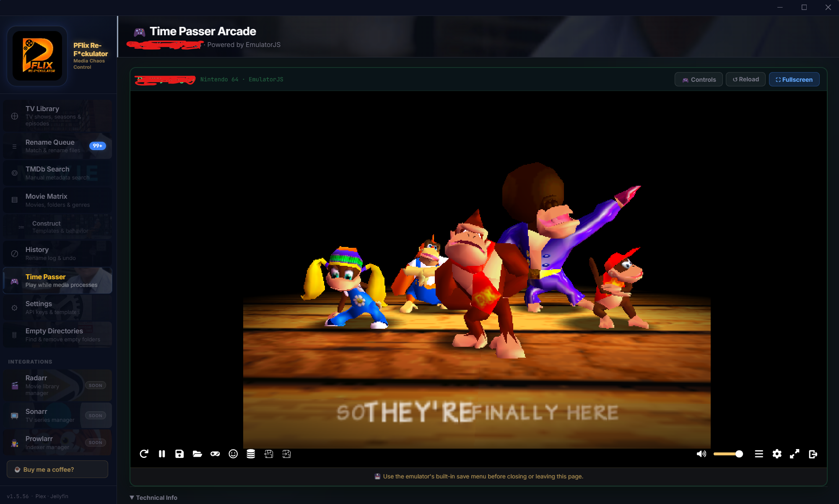Open the cheats smiley face icon

point(233,454)
